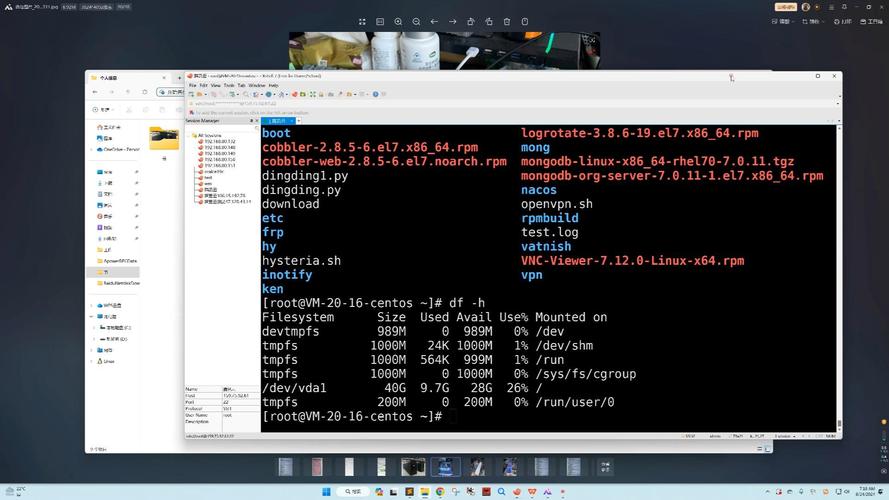This screenshot has width=889, height=500.
Task: Add new tab in file explorer
Action: tap(179, 78)
